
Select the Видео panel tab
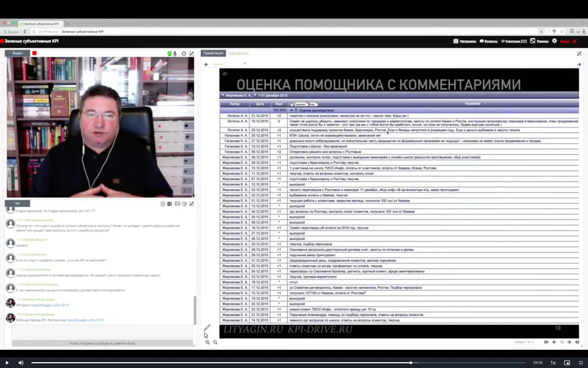point(17,53)
